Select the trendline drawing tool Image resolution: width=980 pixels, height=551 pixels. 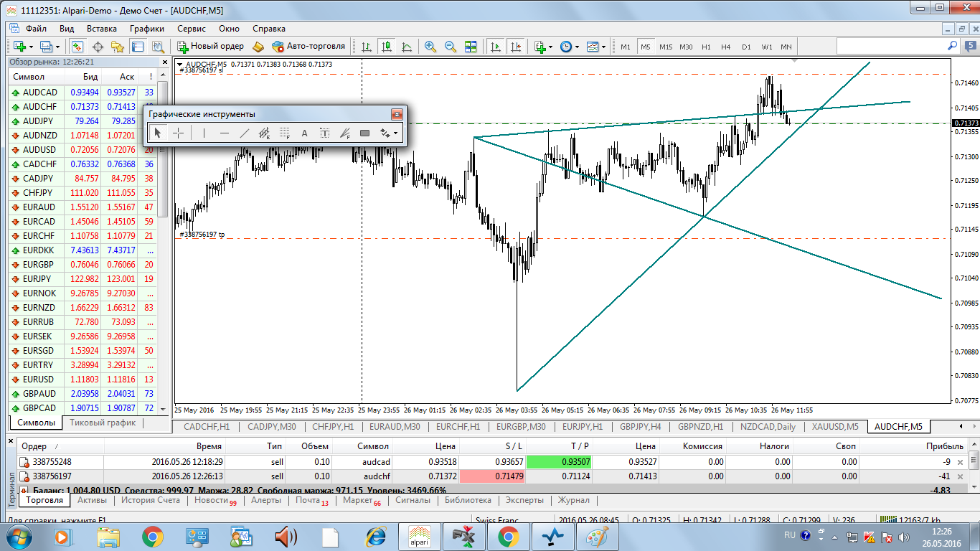click(245, 133)
